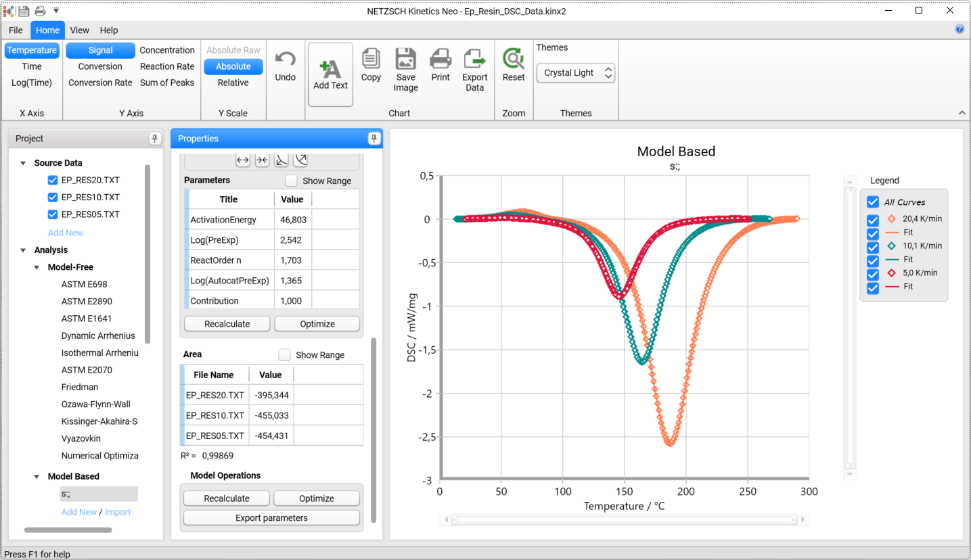The width and height of the screenshot is (971, 560).
Task: Click the Undo icon in the ribbon
Action: click(285, 60)
